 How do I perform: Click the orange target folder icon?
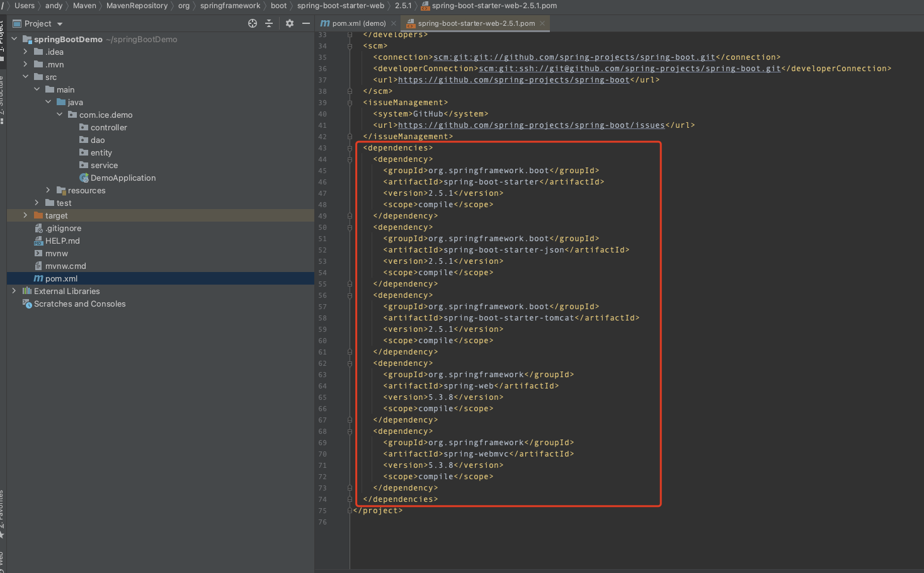click(38, 215)
